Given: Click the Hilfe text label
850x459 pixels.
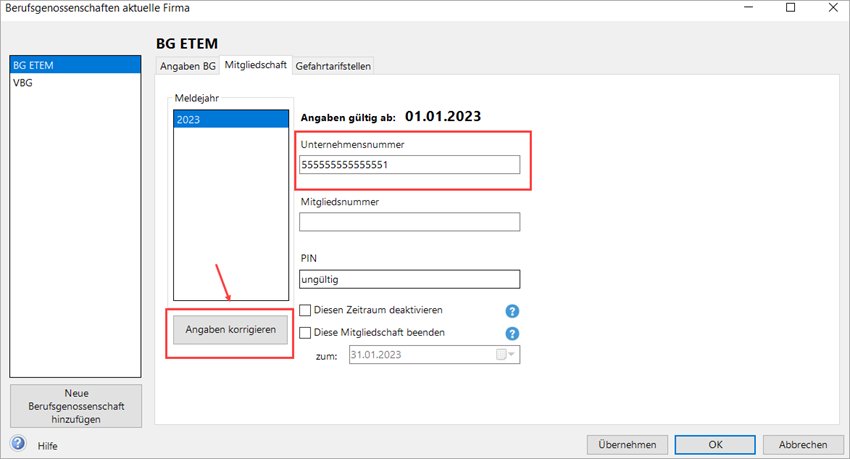Looking at the screenshot, I should coord(47,446).
